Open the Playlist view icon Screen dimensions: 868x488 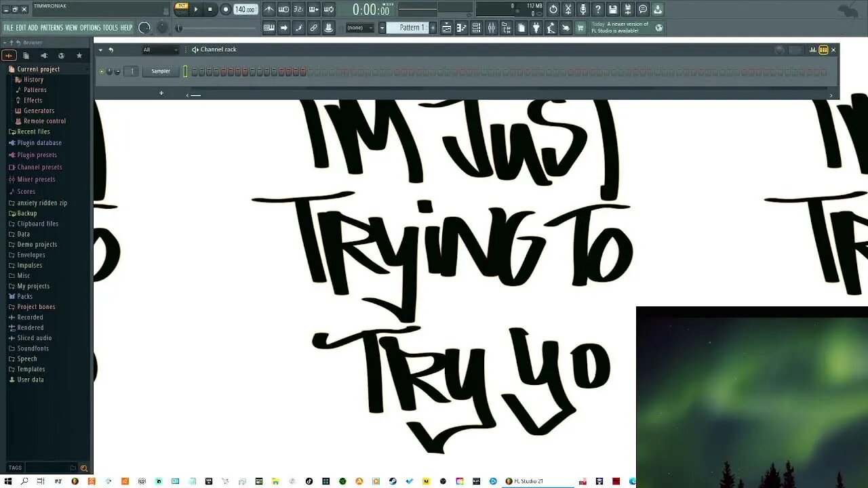[447, 28]
